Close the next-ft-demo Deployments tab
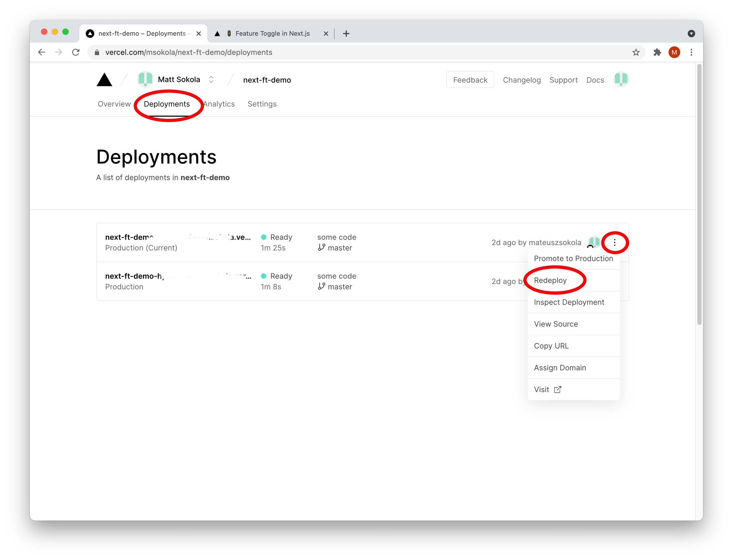 point(199,34)
